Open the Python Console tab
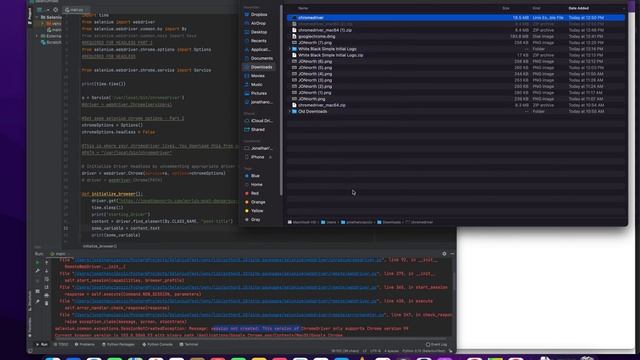The width and height of the screenshot is (640, 360). pyautogui.click(x=158, y=344)
